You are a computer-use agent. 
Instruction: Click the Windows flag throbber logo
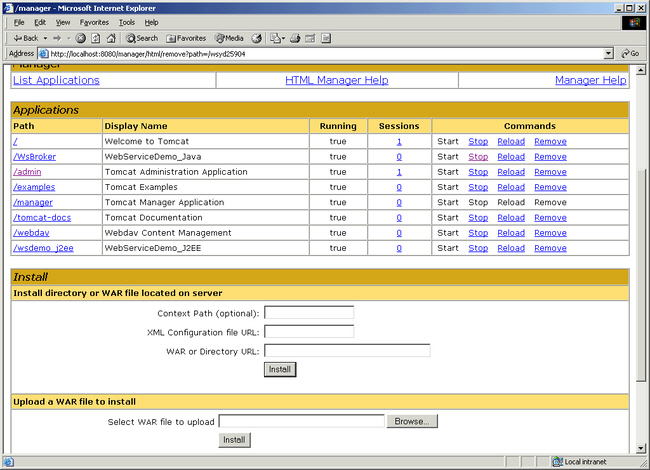tap(634, 23)
